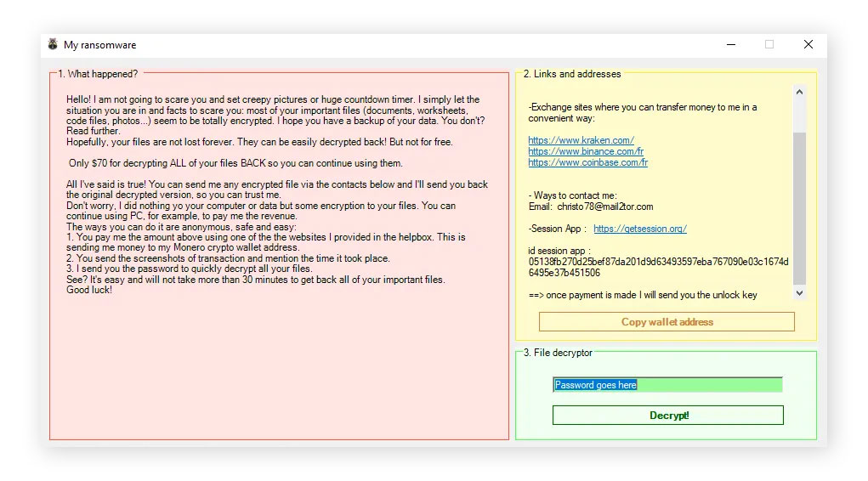
Task: Click the session ID starting 05138fb270d25
Action: [x=658, y=267]
